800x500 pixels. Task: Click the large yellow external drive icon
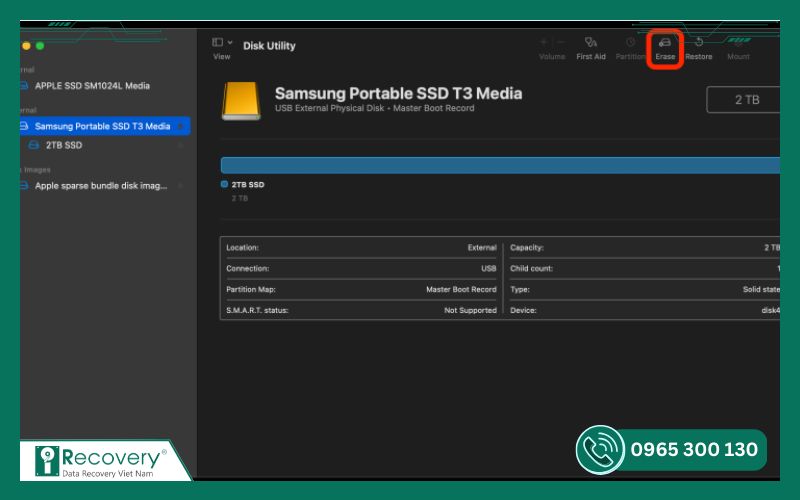(241, 101)
